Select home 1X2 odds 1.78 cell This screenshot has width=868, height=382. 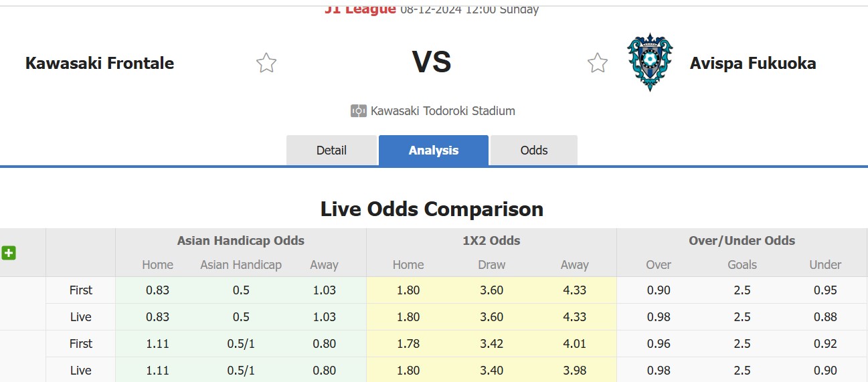[x=408, y=344]
